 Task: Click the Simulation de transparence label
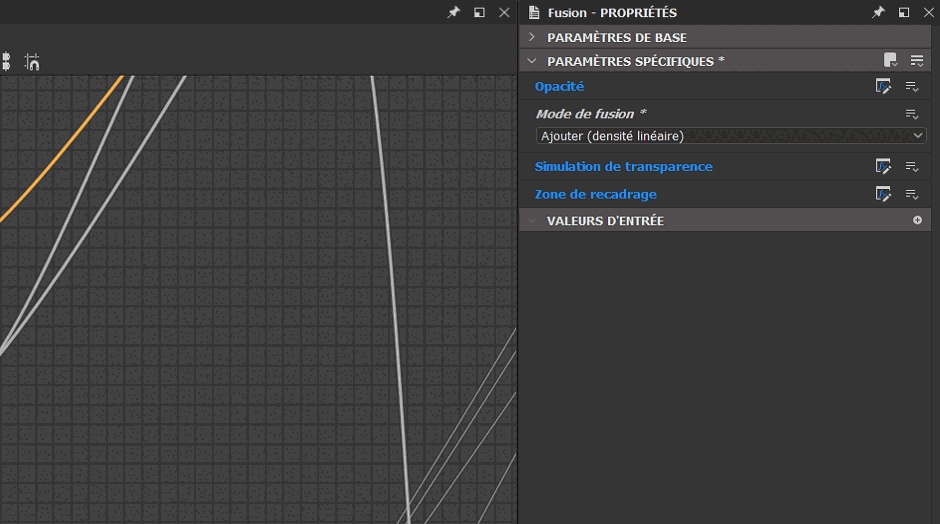623,167
